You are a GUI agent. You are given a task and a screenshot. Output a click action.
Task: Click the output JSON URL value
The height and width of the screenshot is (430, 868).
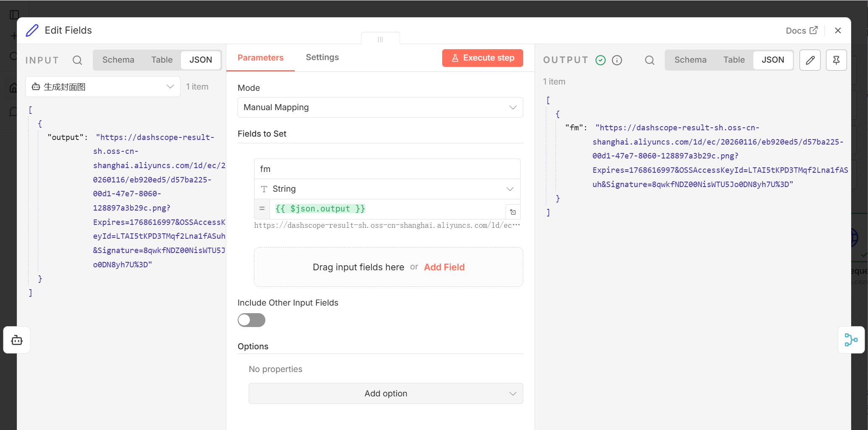(x=720, y=156)
